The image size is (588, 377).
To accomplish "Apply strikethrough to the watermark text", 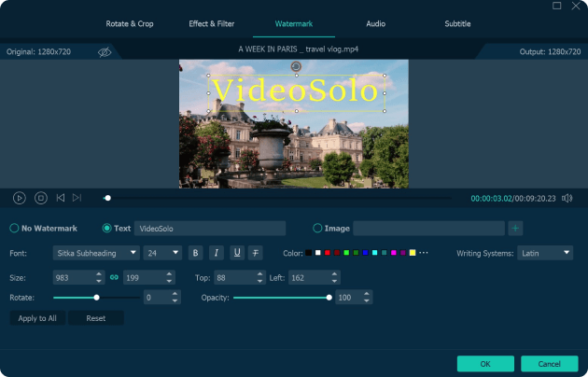I will point(256,253).
